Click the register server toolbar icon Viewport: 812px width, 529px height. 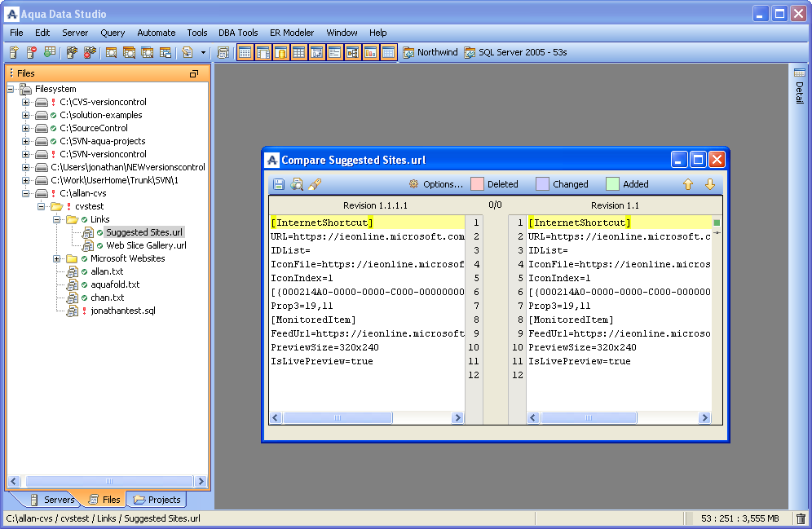click(x=14, y=53)
